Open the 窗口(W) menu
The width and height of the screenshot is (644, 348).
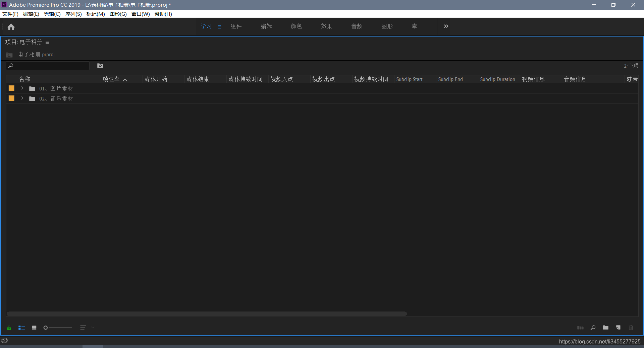click(x=141, y=14)
